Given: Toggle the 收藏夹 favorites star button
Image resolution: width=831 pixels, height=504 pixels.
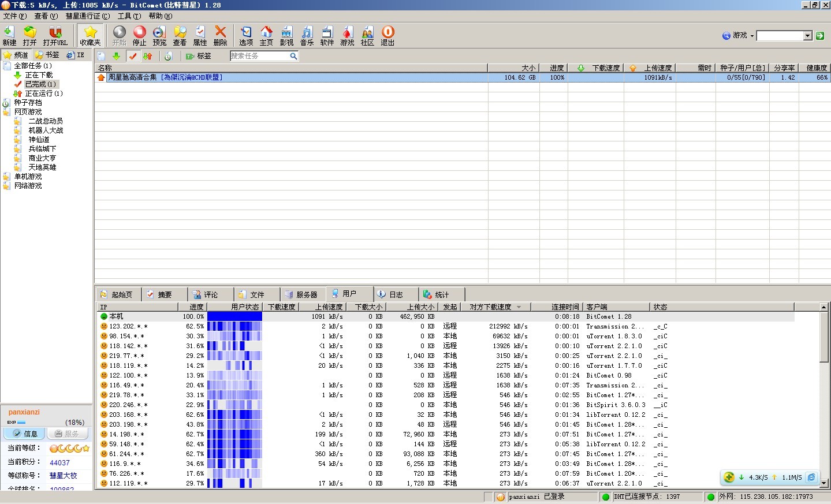Looking at the screenshot, I should [90, 35].
